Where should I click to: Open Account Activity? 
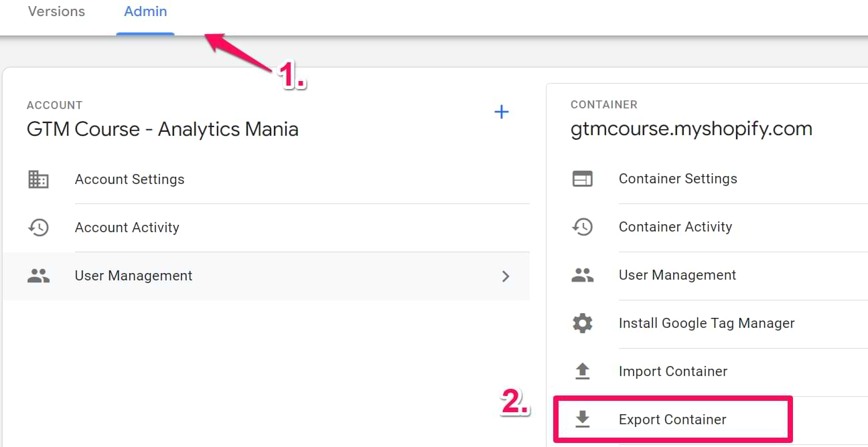(127, 228)
